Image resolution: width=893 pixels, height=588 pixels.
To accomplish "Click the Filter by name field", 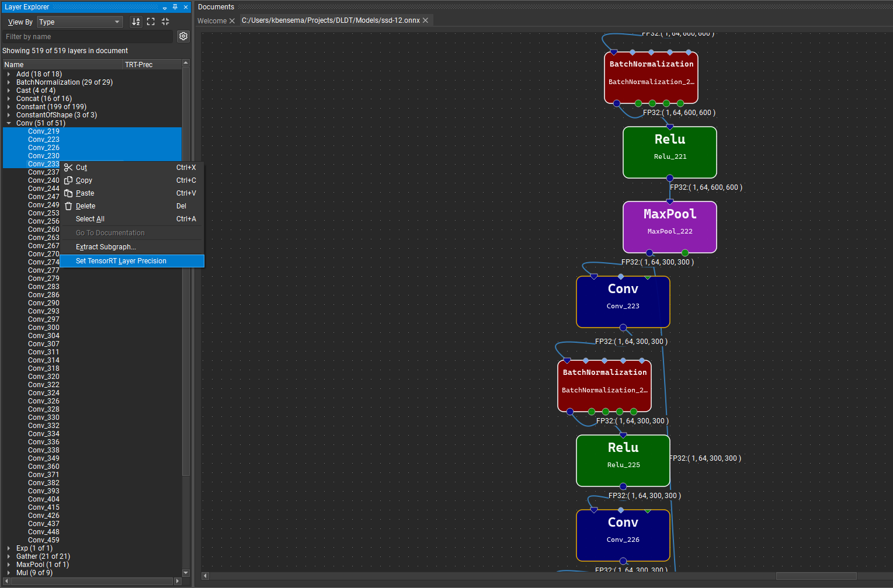I will 88,36.
